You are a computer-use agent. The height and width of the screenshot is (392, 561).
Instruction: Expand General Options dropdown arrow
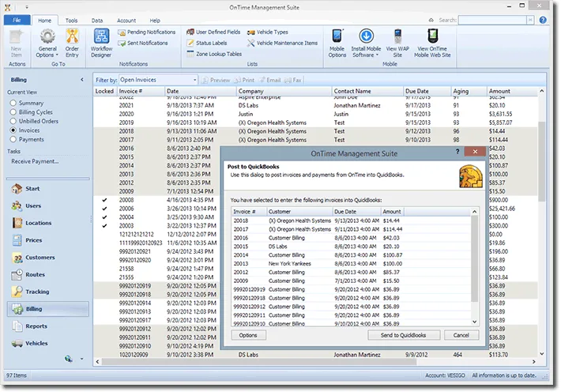click(x=57, y=55)
